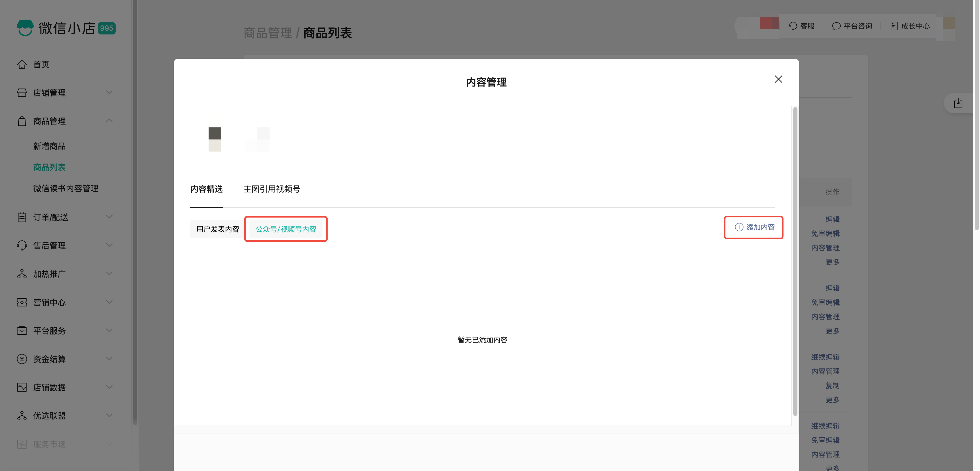Click the 优选联盟 alliance icon
980x471 pixels.
pyautogui.click(x=22, y=416)
